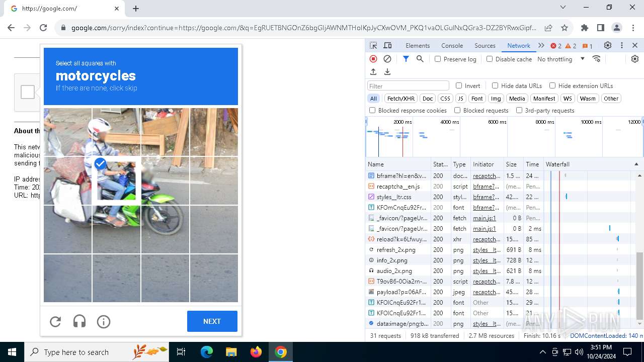Reload the captcha challenge with the refresh icon
The width and height of the screenshot is (644, 362).
[55, 321]
